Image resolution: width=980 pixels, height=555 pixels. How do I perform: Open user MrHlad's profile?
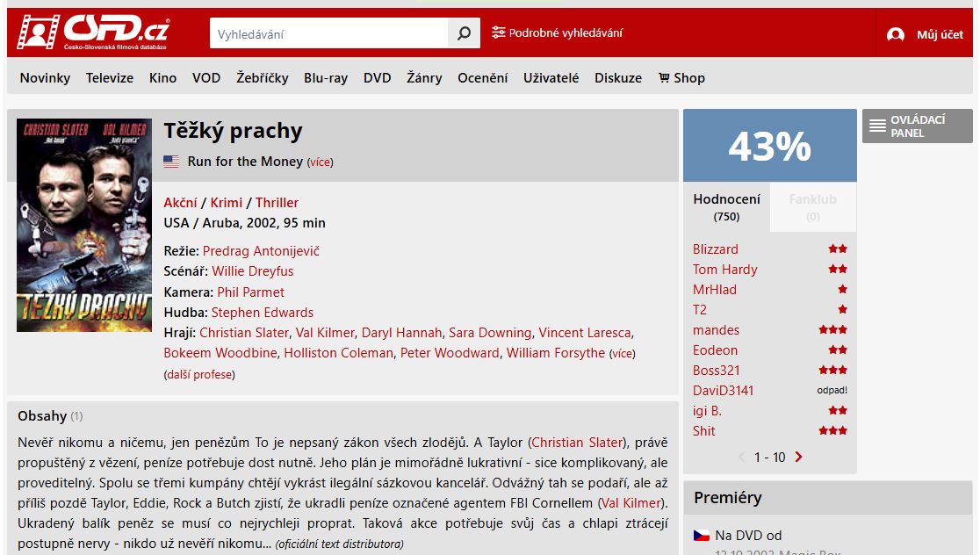point(715,290)
